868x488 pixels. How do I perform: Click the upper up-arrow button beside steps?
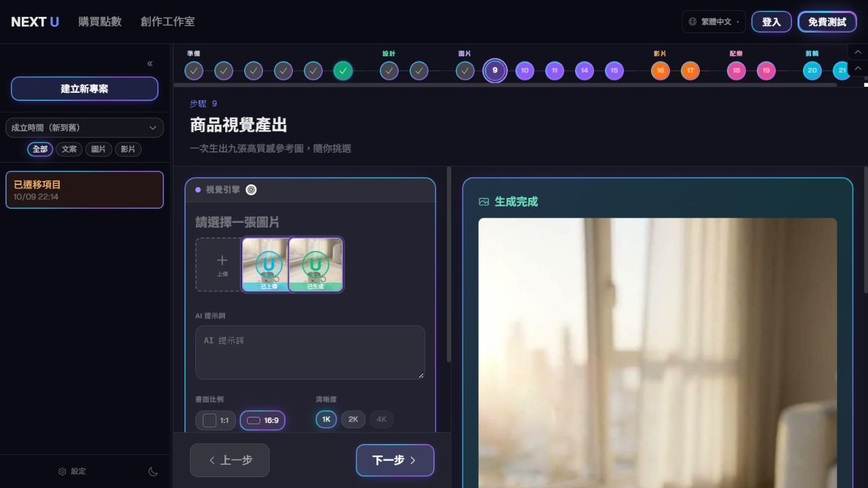[x=858, y=52]
